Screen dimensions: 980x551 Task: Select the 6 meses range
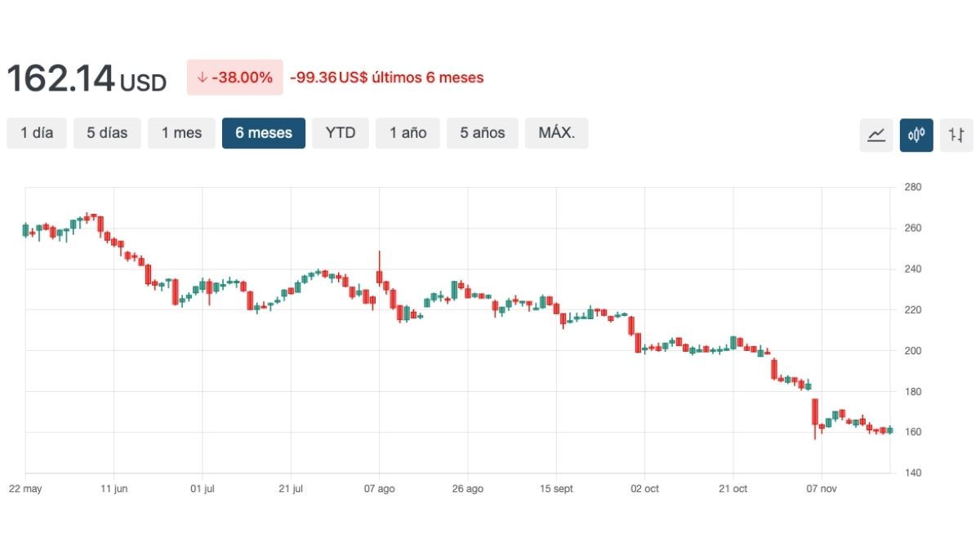coord(264,133)
